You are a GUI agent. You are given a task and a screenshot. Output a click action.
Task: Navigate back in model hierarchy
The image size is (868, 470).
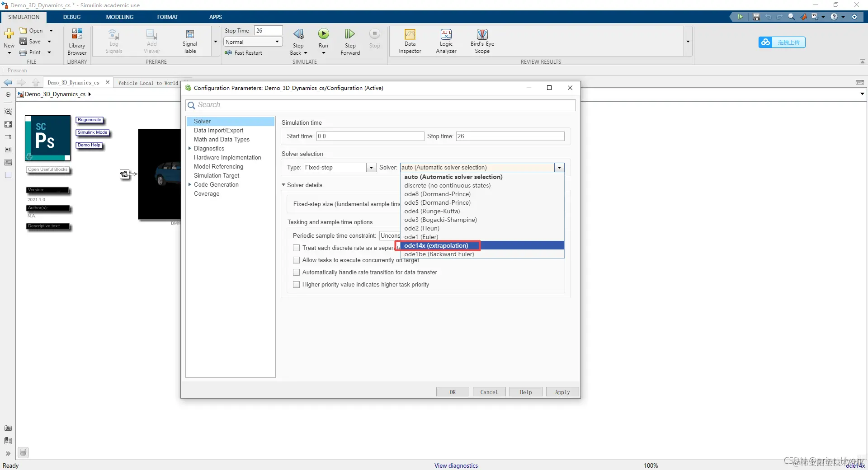pos(8,83)
